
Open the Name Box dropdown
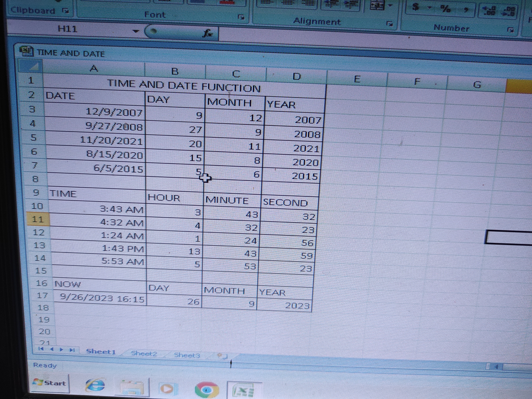coord(136,31)
